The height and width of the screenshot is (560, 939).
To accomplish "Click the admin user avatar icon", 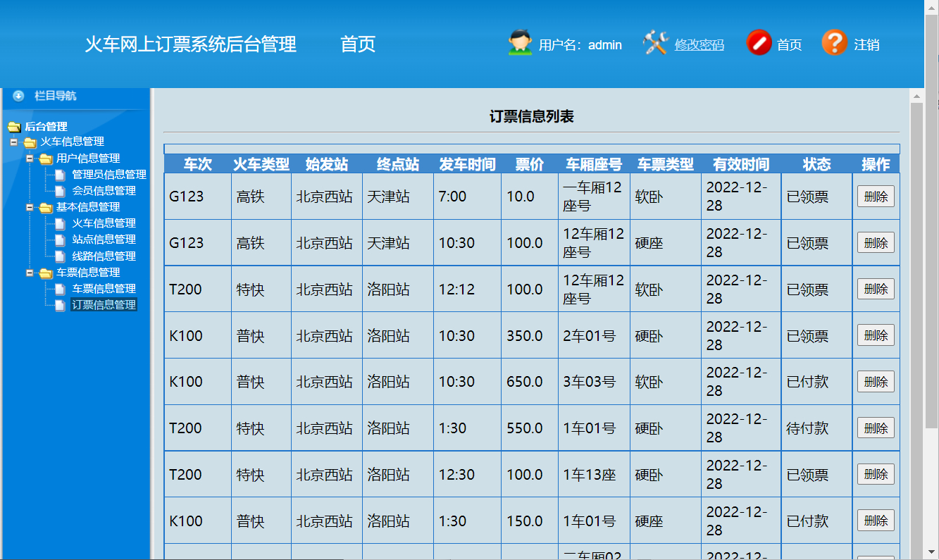I will click(519, 43).
